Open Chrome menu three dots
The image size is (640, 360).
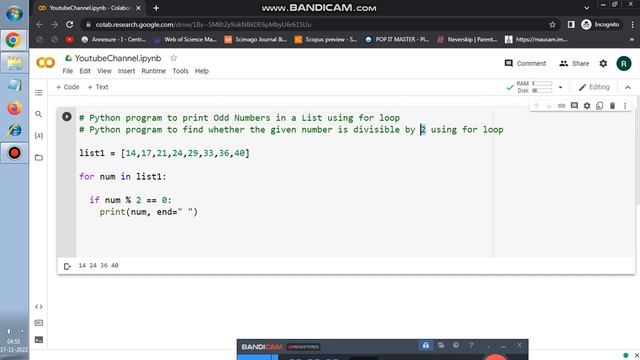(632, 24)
